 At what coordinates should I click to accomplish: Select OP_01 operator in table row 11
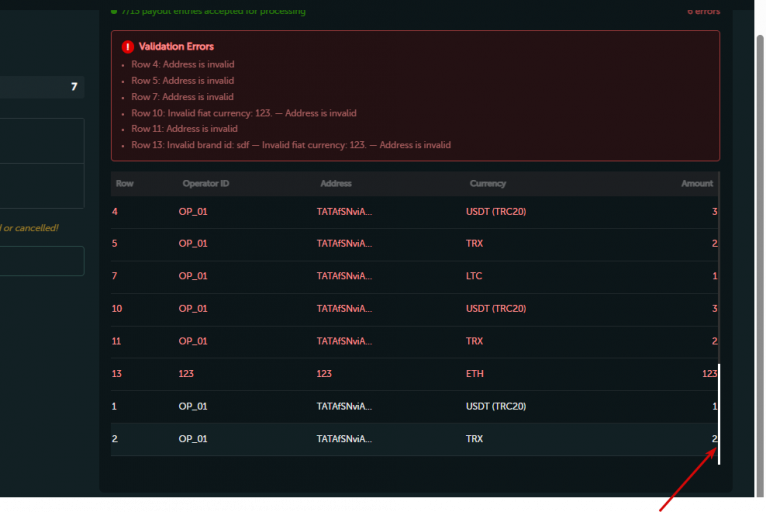click(x=193, y=341)
